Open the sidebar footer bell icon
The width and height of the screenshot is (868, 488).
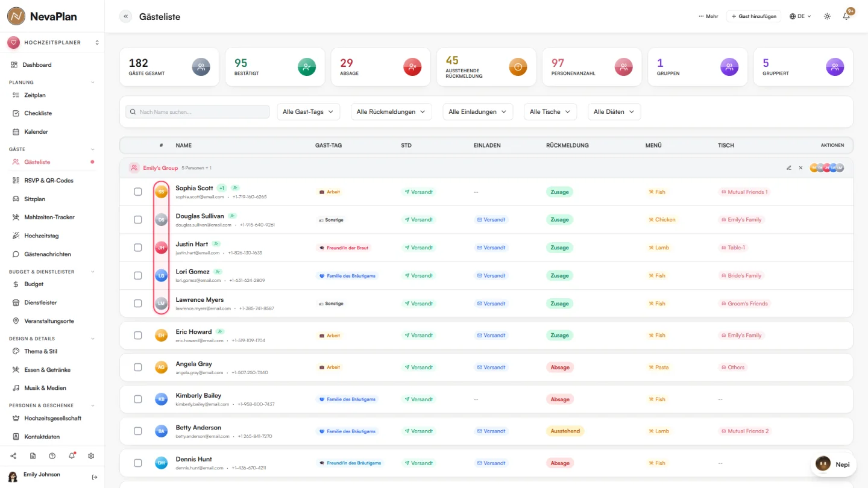[72, 456]
